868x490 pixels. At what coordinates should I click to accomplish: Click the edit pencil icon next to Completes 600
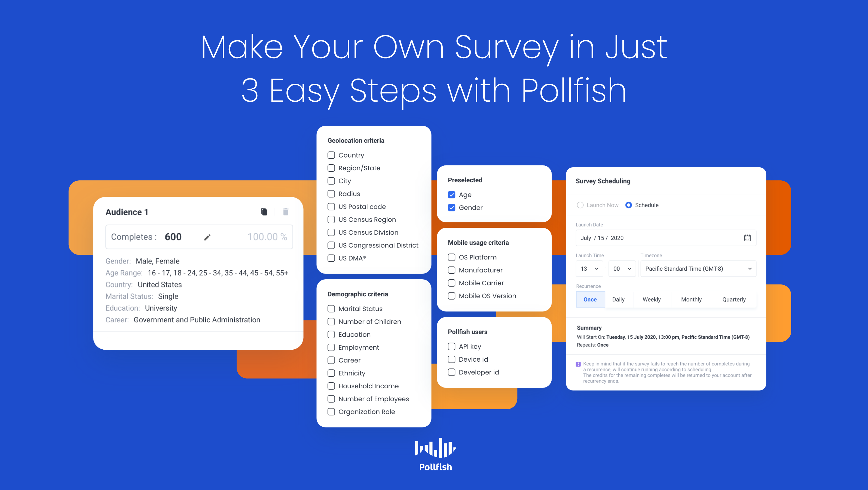[x=210, y=236]
